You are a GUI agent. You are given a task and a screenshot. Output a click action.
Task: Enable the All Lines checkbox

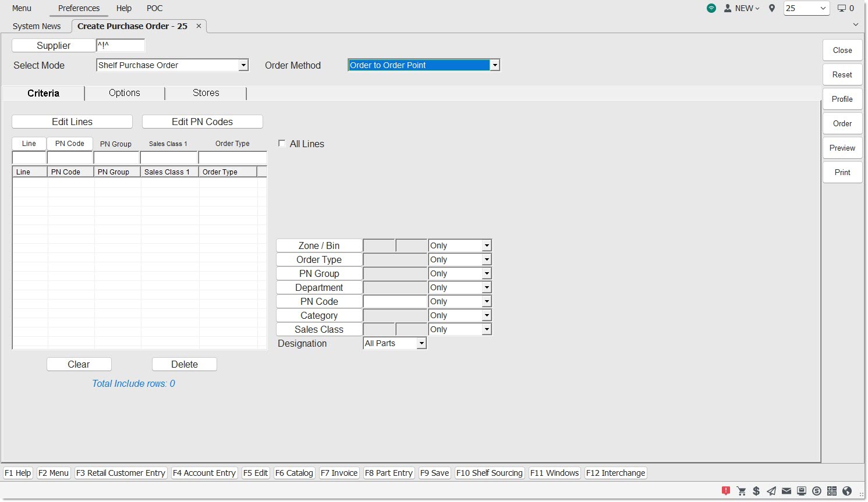(x=282, y=144)
